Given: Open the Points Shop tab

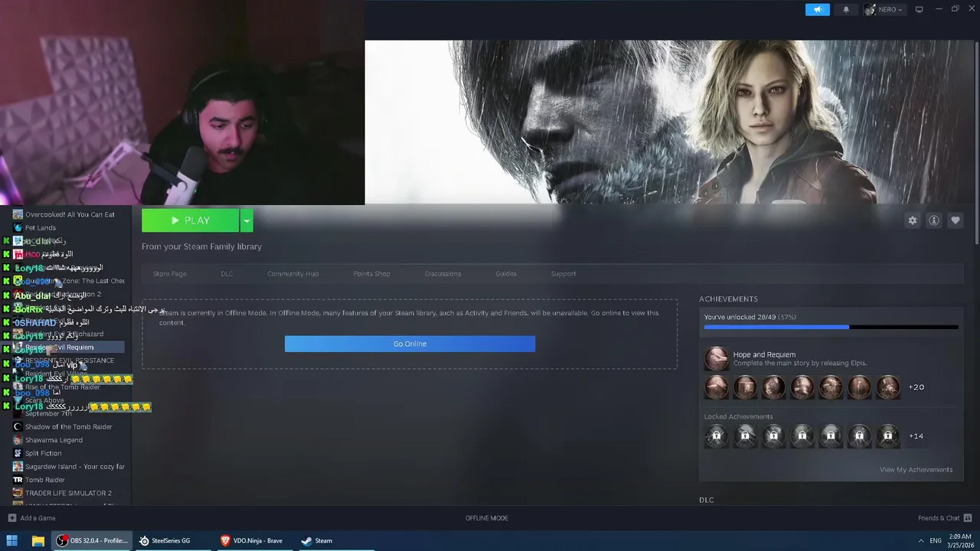Looking at the screenshot, I should pyautogui.click(x=371, y=274).
